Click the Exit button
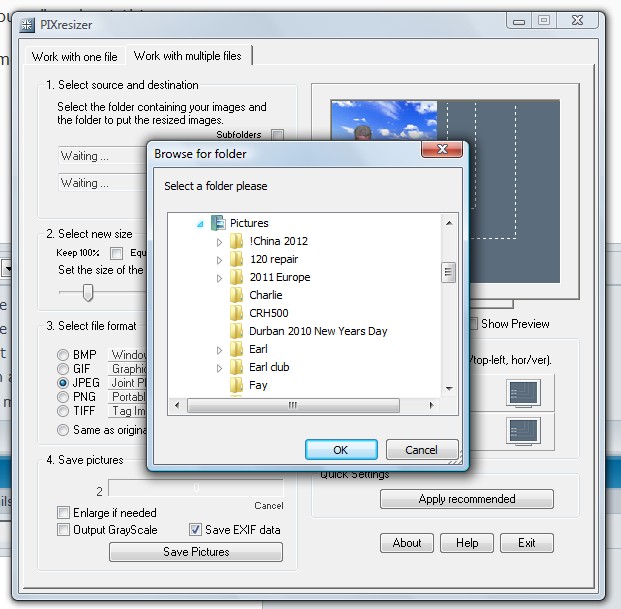 [527, 542]
